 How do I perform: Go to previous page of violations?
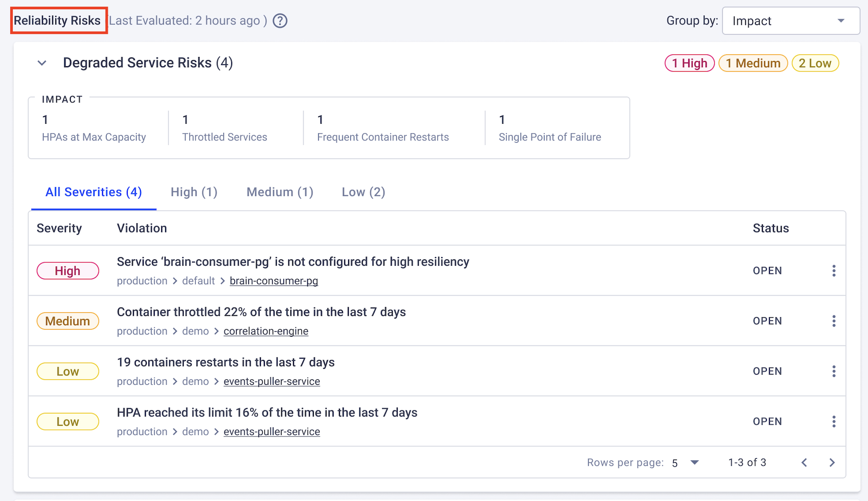(x=804, y=463)
